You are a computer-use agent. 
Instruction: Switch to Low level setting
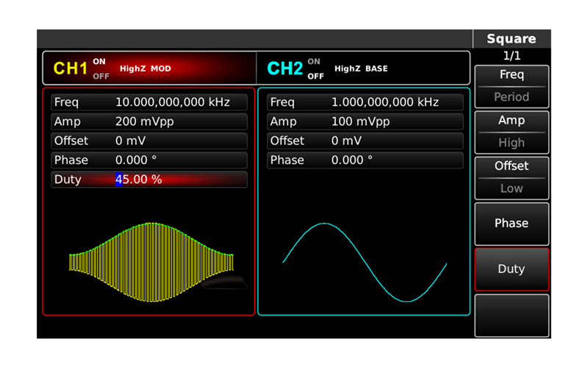512,188
